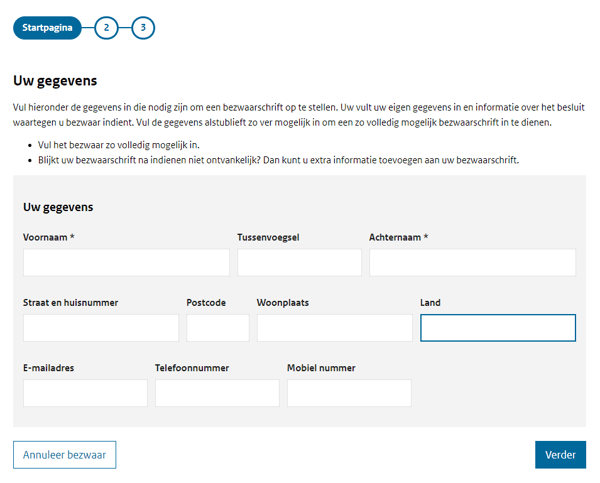Image resolution: width=600 pixels, height=483 pixels.
Task: Click the 'Telefoonnummer' label
Action: click(x=192, y=368)
